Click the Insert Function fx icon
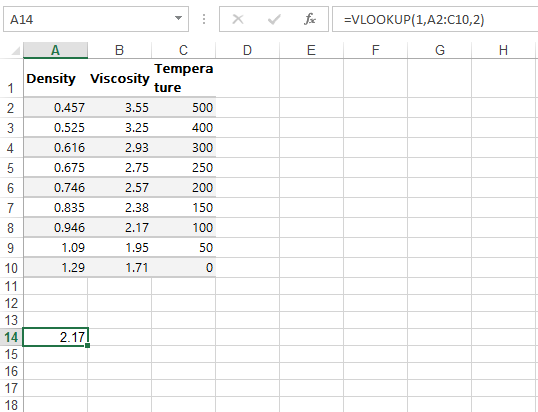 (x=309, y=19)
